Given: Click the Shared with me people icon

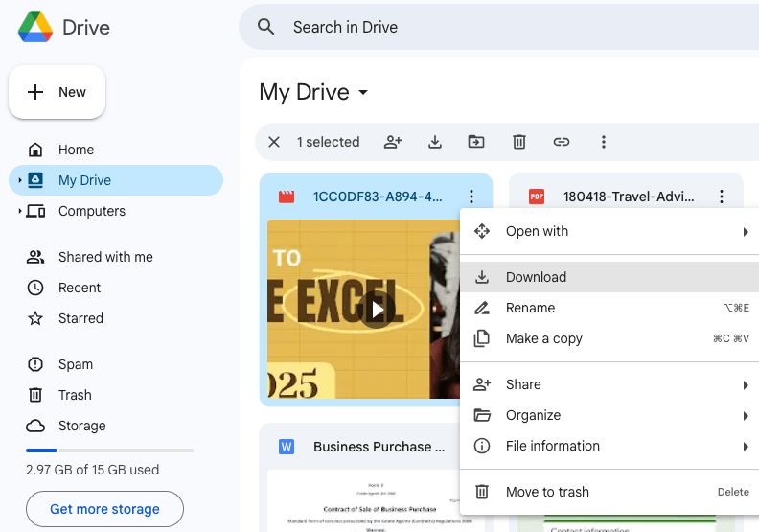Looking at the screenshot, I should pos(35,257).
